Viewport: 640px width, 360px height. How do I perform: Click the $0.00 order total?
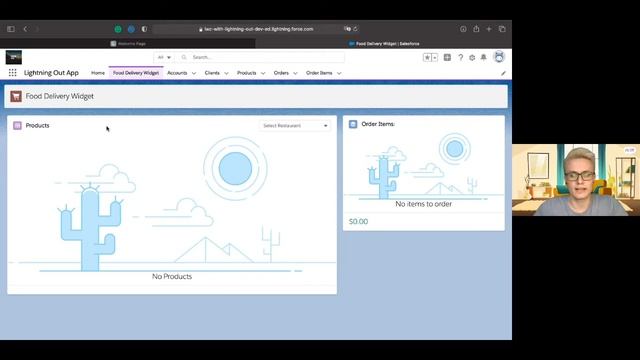(358, 222)
